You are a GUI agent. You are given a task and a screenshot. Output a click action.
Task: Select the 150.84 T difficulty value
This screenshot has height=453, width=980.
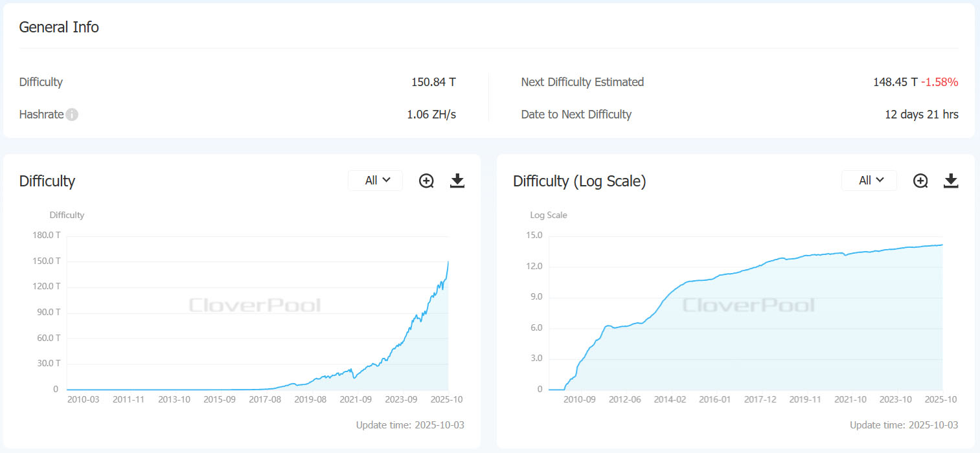433,82
